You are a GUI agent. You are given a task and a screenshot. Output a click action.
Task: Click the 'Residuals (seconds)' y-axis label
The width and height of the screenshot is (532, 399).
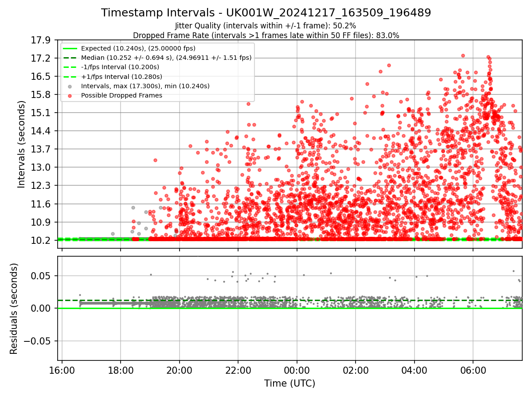[x=14, y=309]
